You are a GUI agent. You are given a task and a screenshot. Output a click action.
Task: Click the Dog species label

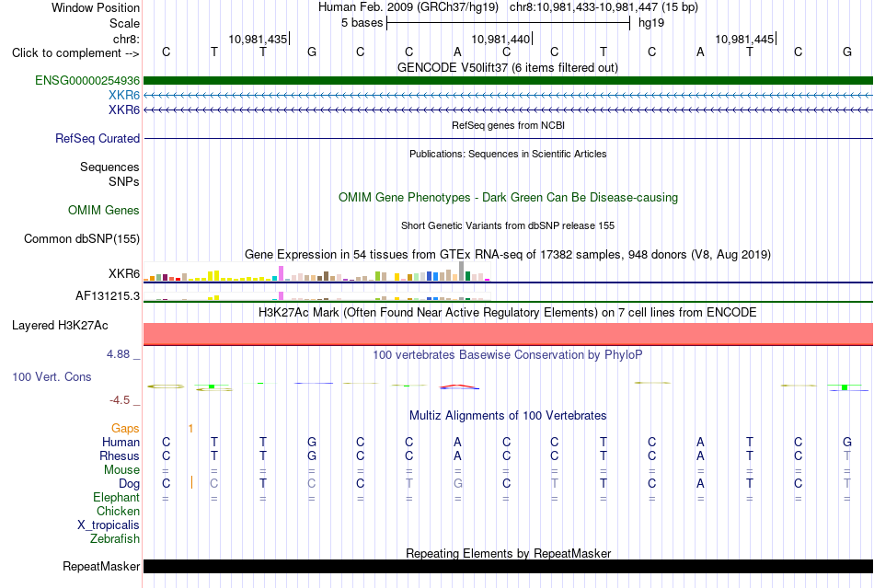click(x=129, y=484)
